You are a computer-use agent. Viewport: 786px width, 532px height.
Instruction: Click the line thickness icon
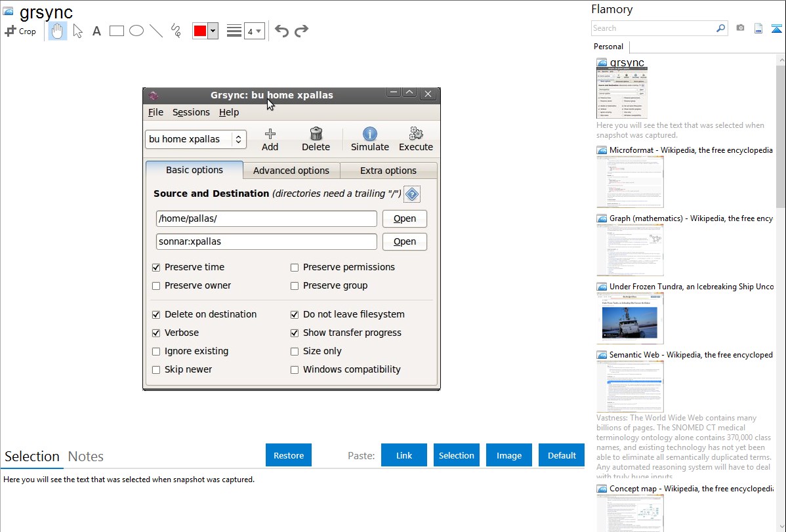click(234, 31)
